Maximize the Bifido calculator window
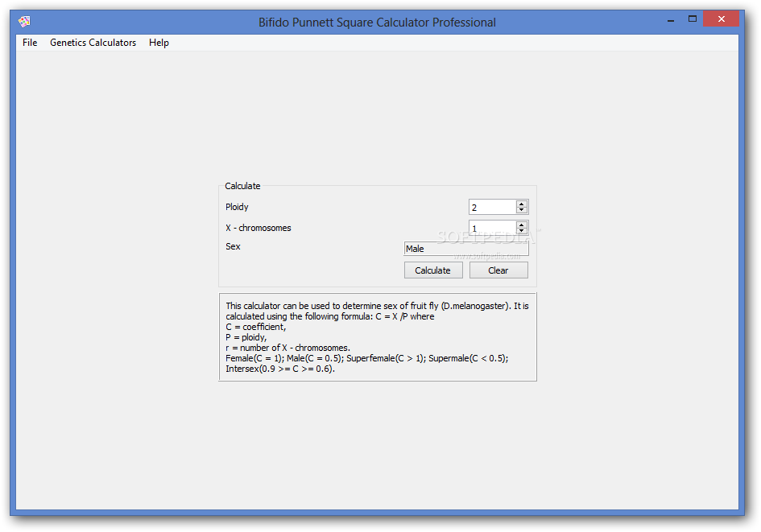This screenshot has height=532, width=761. [693, 19]
